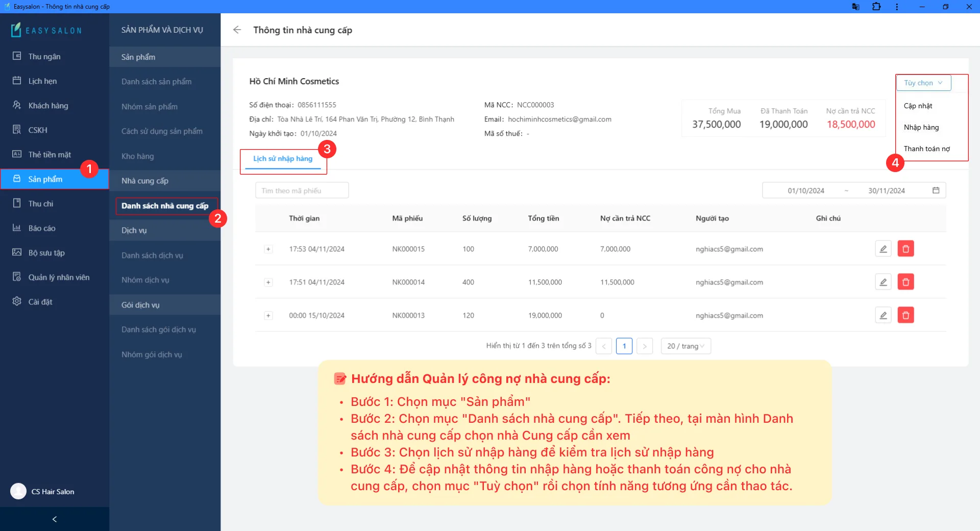This screenshot has height=531, width=980.
Task: Click the Gói dịch vụ group header
Action: (165, 305)
